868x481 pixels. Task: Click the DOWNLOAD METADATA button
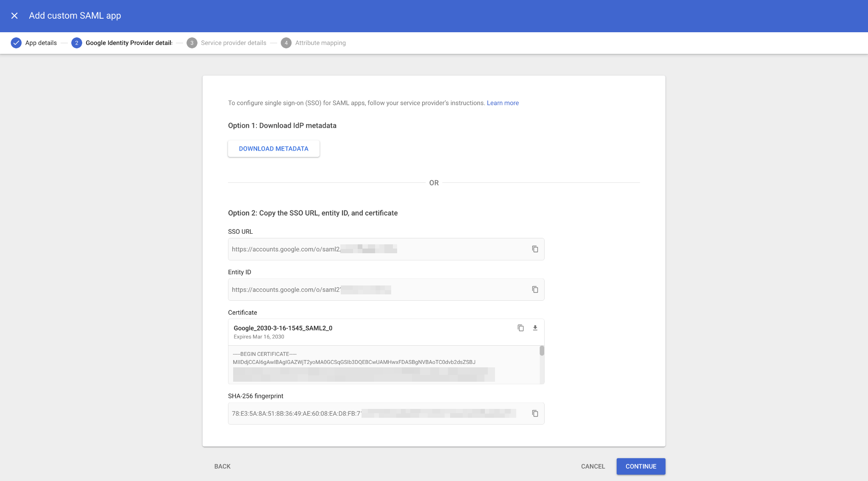pos(273,148)
